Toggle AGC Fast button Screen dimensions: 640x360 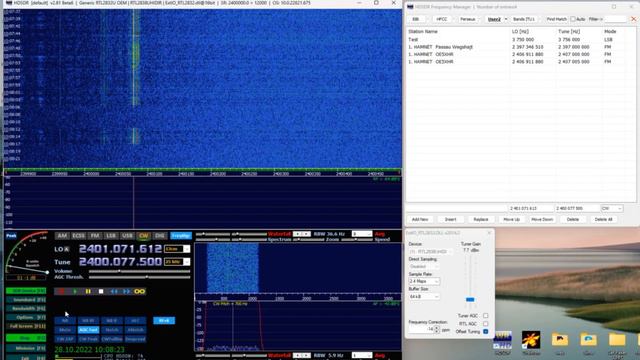[x=89, y=330]
